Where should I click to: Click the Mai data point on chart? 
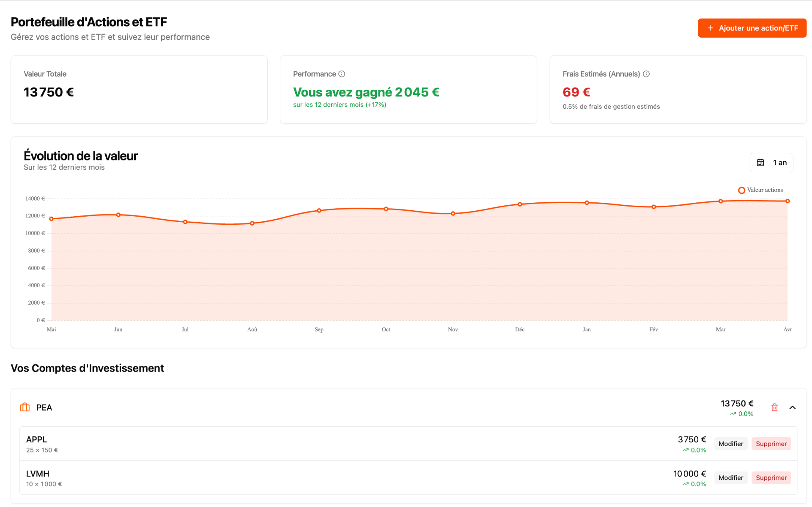click(52, 219)
